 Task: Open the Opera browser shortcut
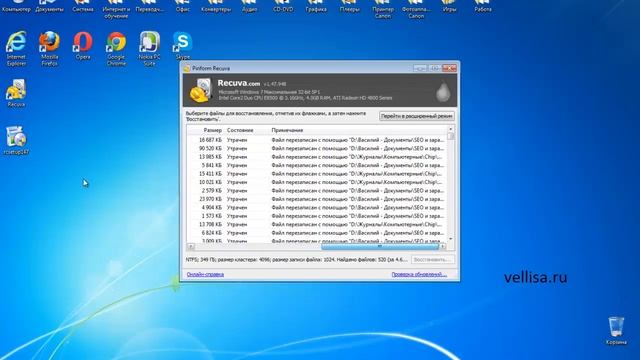click(83, 46)
